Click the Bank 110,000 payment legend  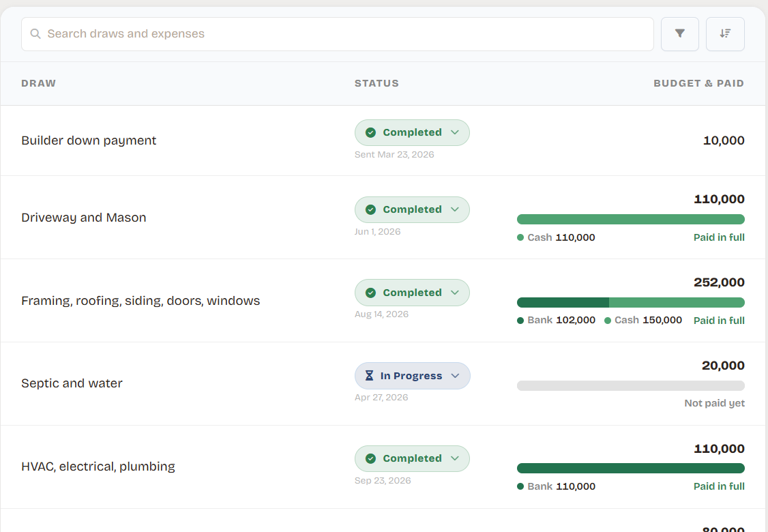[557, 486]
